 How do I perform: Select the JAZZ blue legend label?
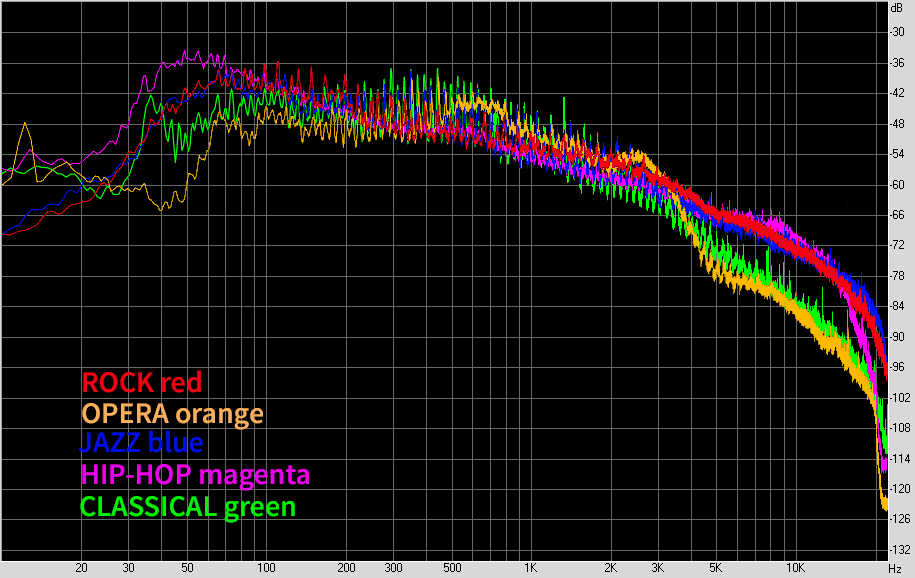(x=141, y=443)
